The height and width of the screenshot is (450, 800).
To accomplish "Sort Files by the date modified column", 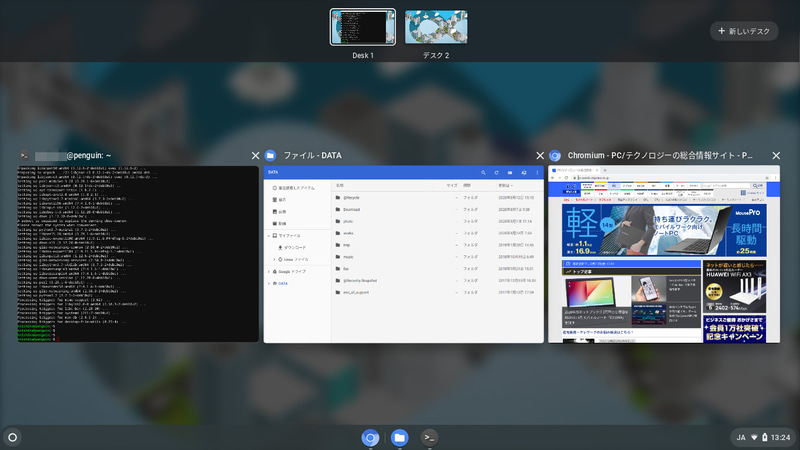I will click(x=505, y=185).
